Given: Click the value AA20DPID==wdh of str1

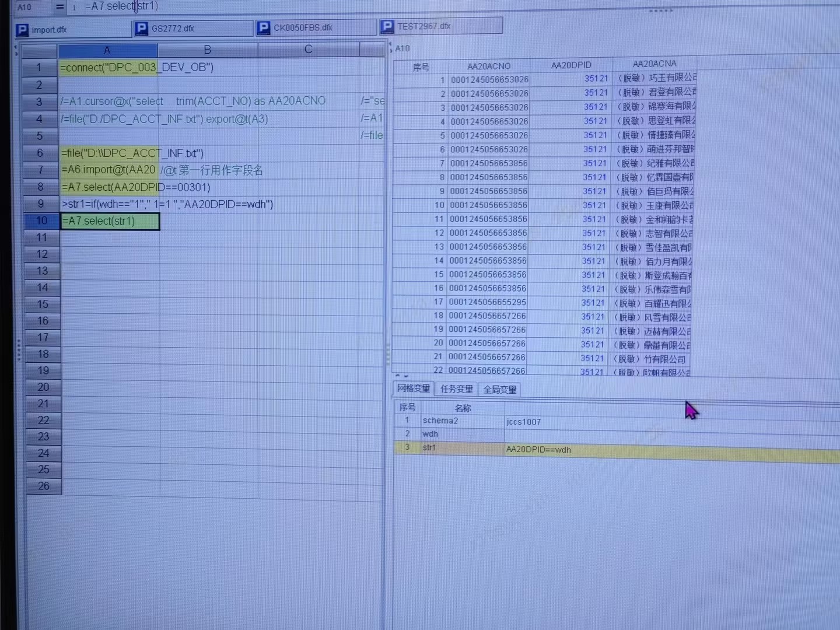Looking at the screenshot, I should point(538,450).
